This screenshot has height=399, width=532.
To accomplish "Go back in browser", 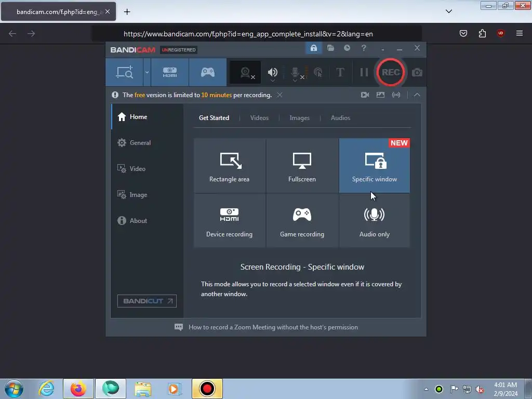I will 12,34.
